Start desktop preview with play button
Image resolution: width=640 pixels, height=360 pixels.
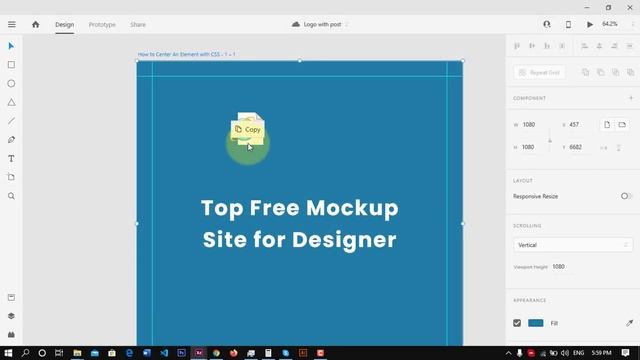pyautogui.click(x=590, y=24)
